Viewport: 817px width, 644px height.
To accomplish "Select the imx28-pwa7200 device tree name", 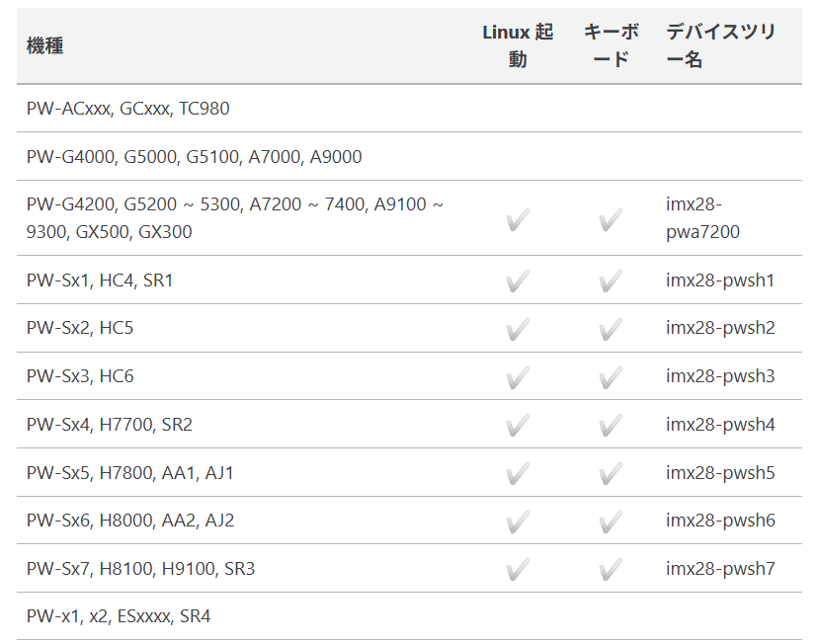I will [x=702, y=217].
